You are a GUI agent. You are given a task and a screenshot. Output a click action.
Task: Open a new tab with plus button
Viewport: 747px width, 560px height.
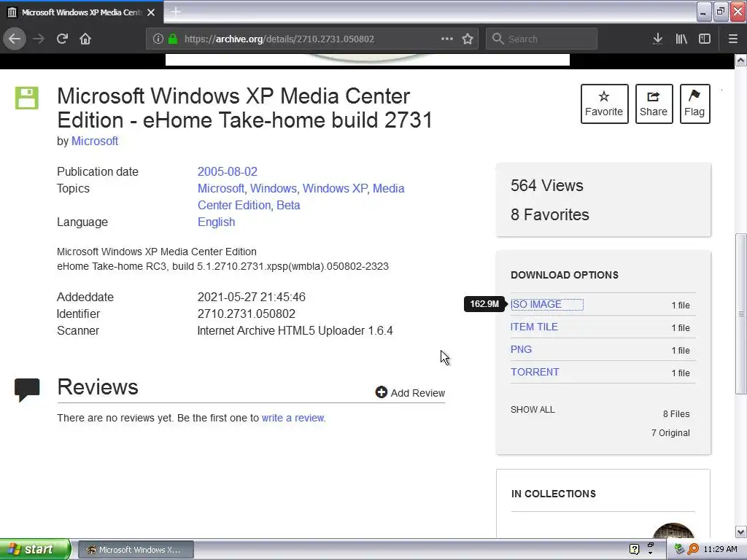tap(176, 12)
